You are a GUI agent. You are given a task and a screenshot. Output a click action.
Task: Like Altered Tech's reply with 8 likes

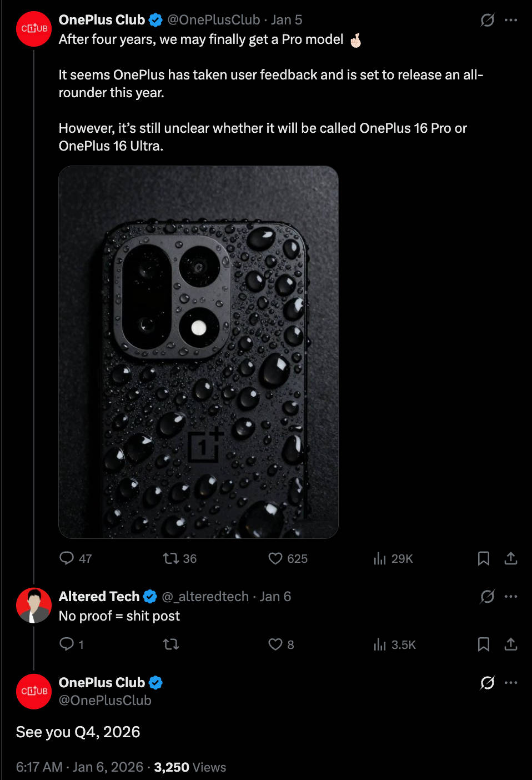pos(275,644)
